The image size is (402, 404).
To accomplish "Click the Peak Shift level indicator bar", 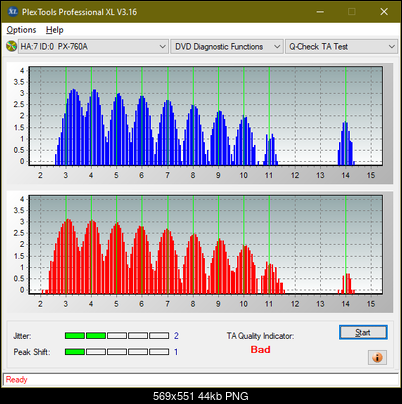I will [117, 352].
